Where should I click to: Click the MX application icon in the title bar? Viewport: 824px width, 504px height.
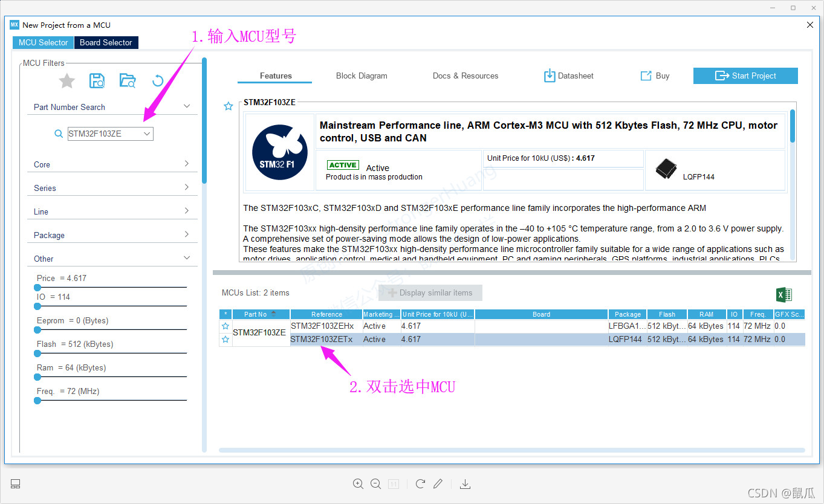[x=15, y=25]
